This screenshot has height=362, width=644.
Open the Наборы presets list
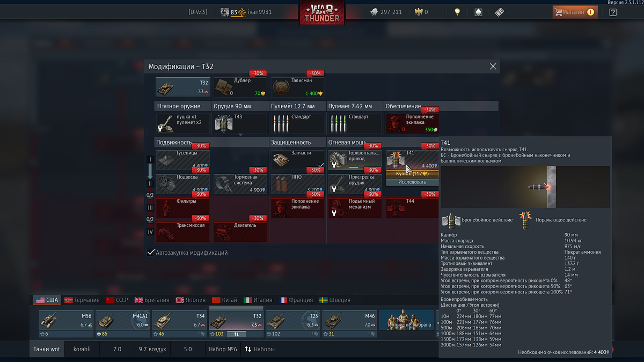[260, 349]
